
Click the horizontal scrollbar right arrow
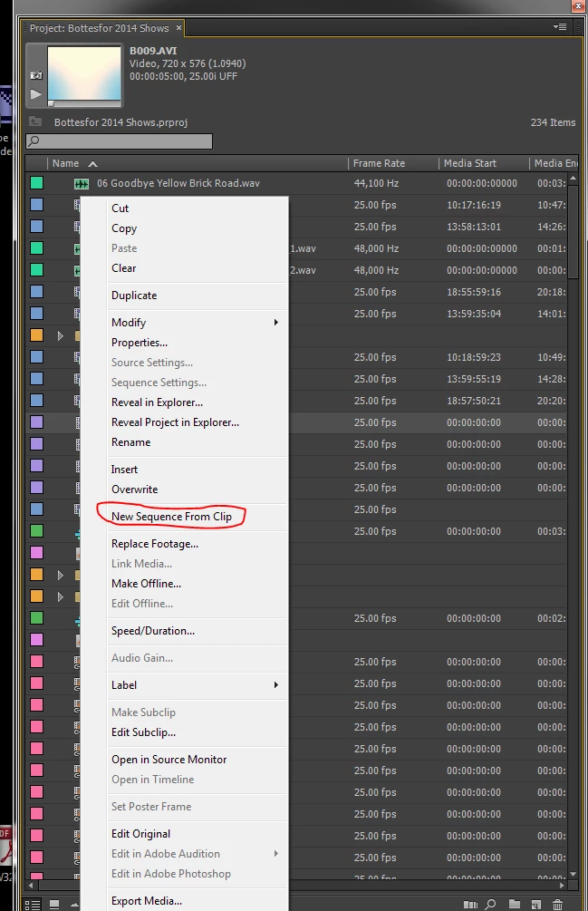click(562, 885)
